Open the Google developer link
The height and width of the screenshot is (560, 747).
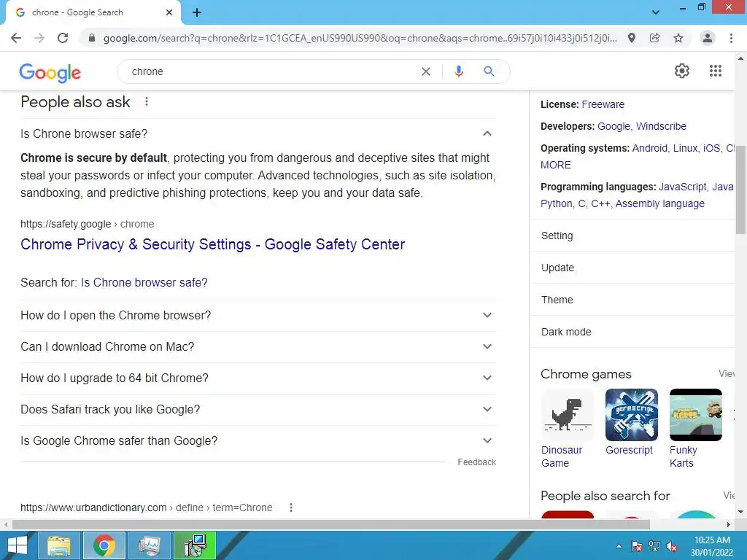click(x=614, y=126)
